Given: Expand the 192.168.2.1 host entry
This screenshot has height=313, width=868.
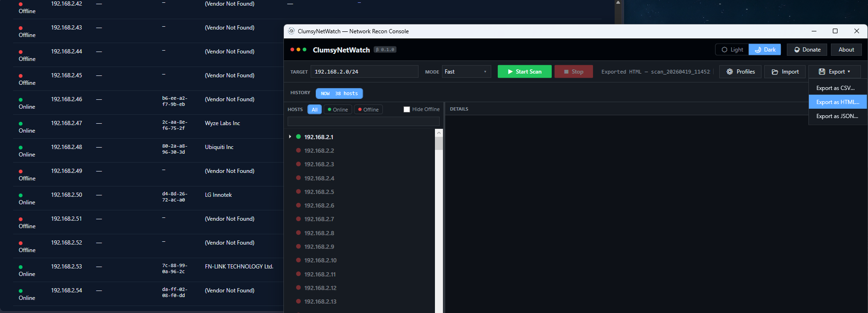Looking at the screenshot, I should point(290,137).
